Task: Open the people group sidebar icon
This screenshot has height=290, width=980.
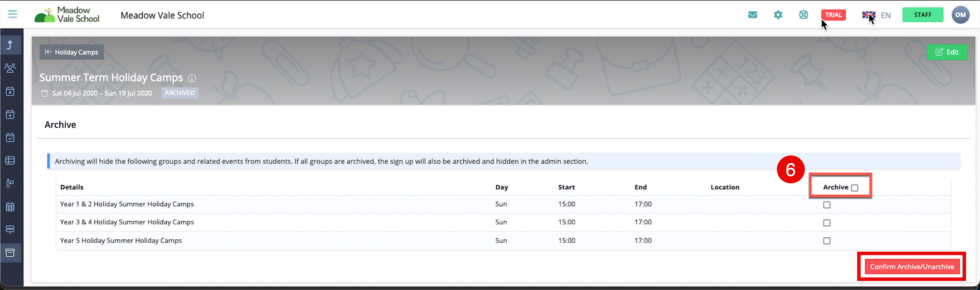Action: click(x=10, y=68)
